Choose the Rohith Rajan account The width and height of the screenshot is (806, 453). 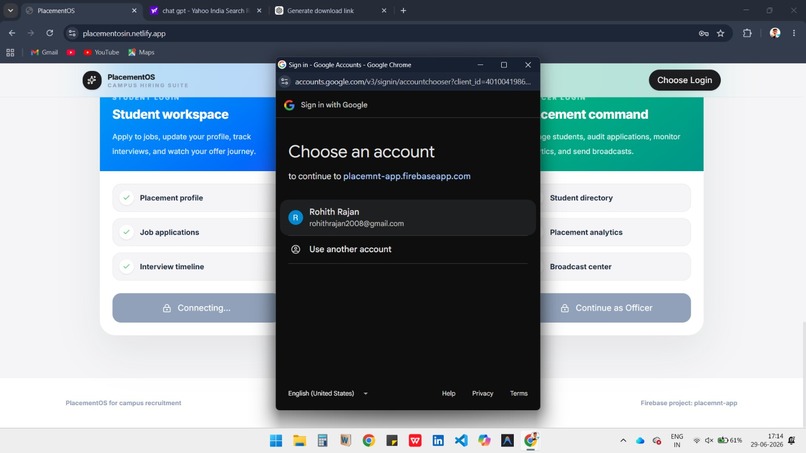[x=408, y=218]
